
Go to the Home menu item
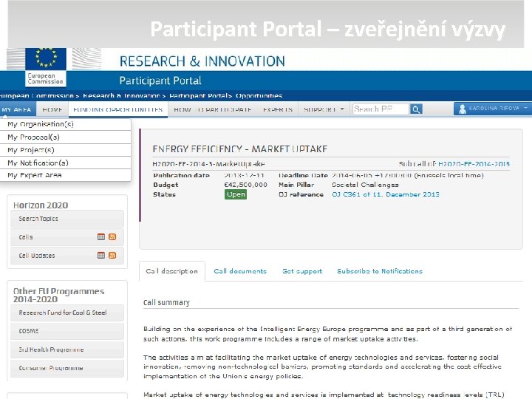52,109
